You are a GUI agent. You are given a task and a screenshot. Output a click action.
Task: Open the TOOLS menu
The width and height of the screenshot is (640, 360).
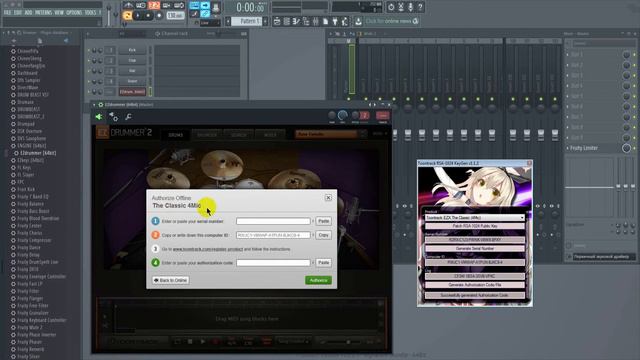click(90, 13)
